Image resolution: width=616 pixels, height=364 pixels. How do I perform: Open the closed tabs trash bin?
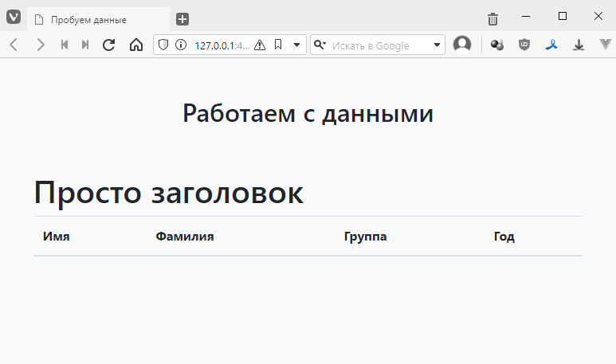[492, 19]
